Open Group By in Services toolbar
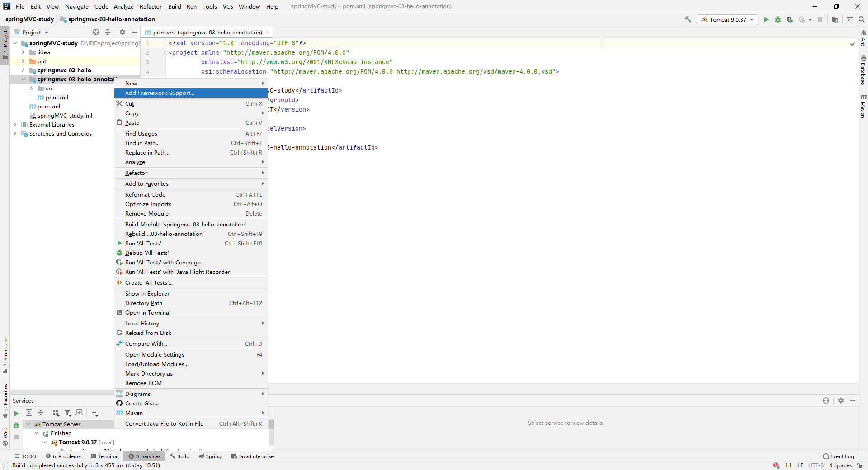Viewport: 868px width, 470px height. (x=56, y=413)
